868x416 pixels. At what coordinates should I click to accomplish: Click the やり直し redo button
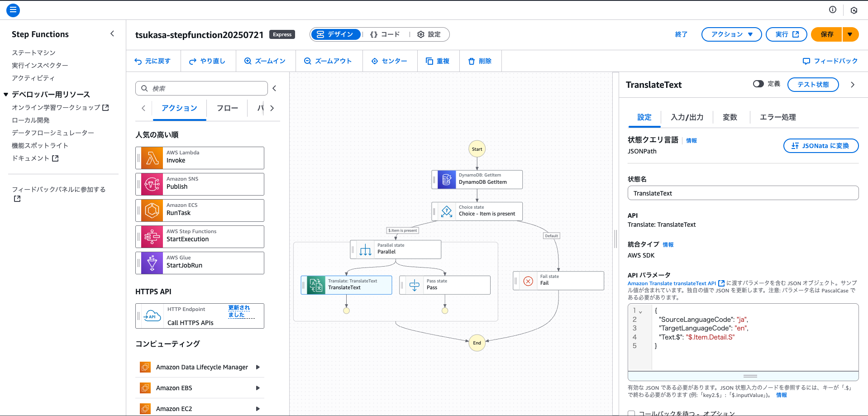click(x=207, y=61)
